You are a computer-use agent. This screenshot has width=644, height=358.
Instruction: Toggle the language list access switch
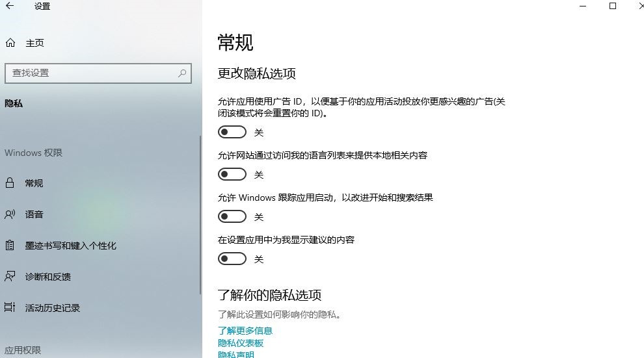(x=232, y=174)
